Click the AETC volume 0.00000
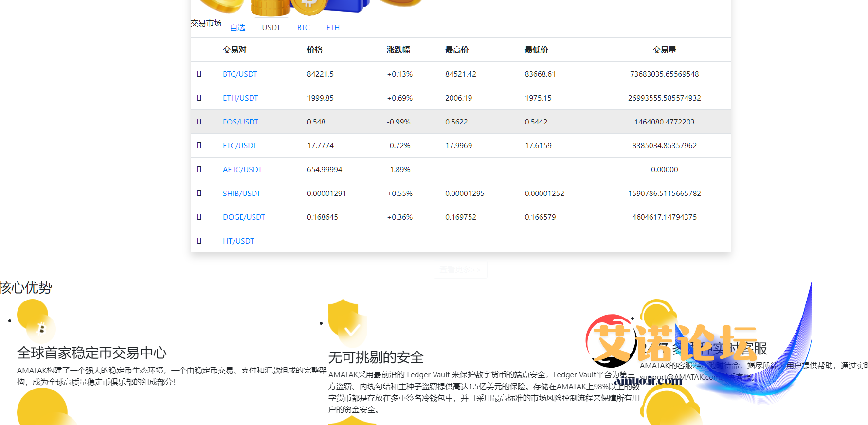This screenshot has width=868, height=425. pos(665,170)
